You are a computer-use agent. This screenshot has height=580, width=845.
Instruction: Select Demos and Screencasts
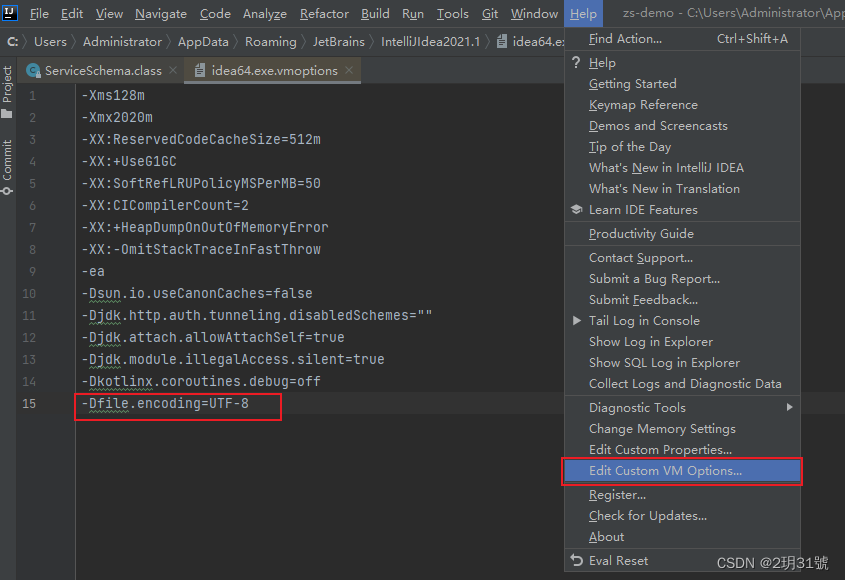(x=682, y=126)
